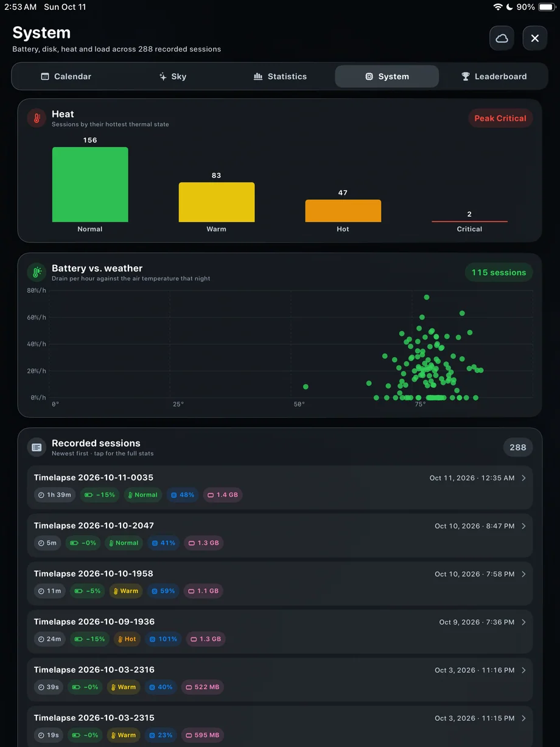Image resolution: width=560 pixels, height=747 pixels.
Task: Tap the cloud sync icon button
Action: pyautogui.click(x=502, y=38)
